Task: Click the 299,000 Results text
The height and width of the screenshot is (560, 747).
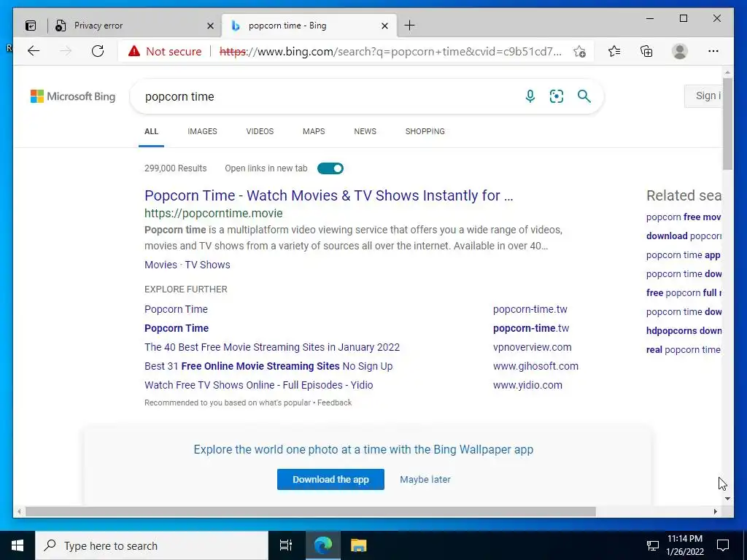Action: (x=175, y=168)
